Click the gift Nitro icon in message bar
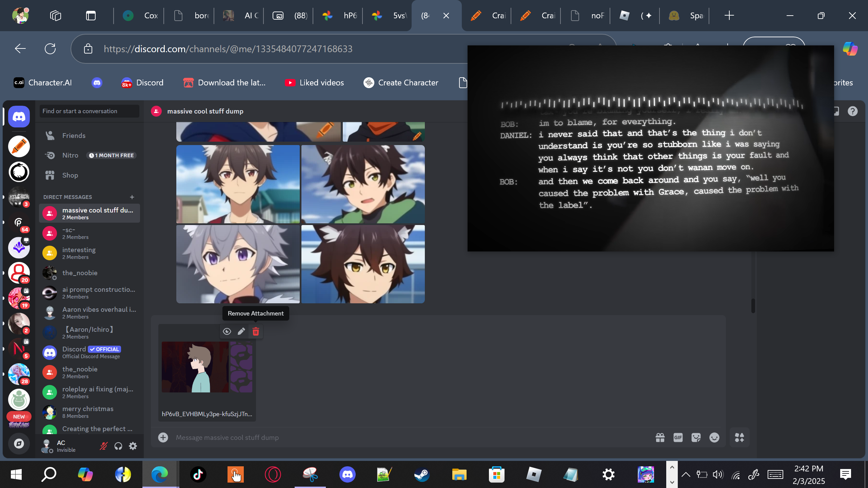 coord(660,438)
